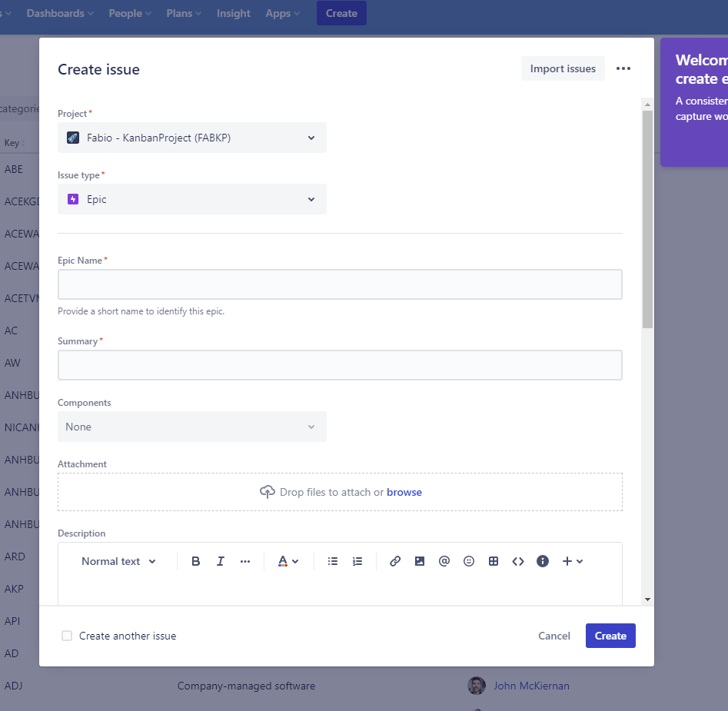Open text color picker
This screenshot has width=728, height=711.
(x=288, y=561)
